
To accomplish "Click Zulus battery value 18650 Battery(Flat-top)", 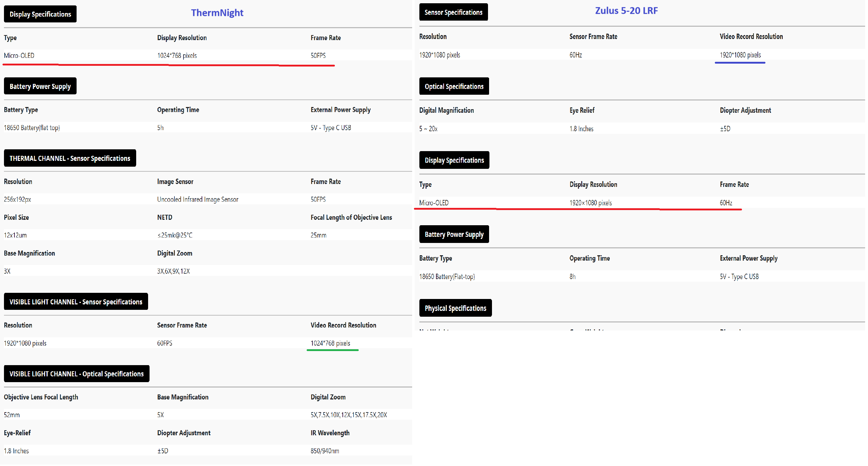I will (x=447, y=277).
